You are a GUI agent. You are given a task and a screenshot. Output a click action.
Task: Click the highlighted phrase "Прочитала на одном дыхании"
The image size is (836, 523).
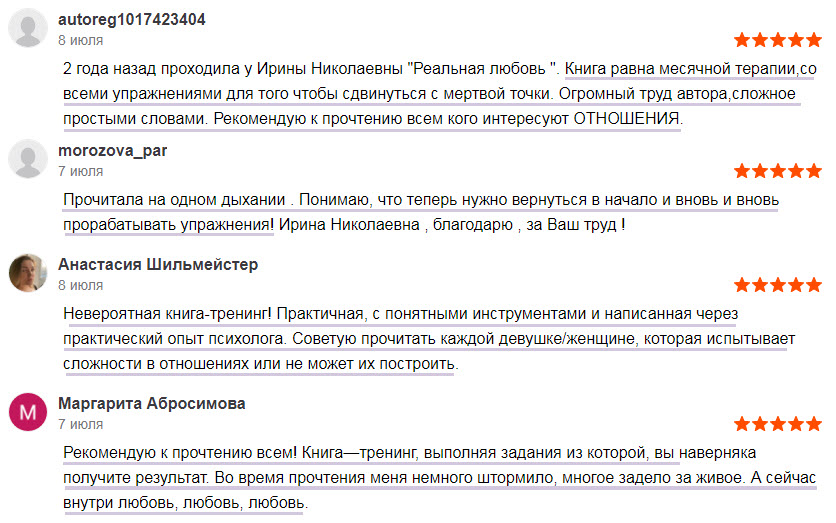[167, 201]
